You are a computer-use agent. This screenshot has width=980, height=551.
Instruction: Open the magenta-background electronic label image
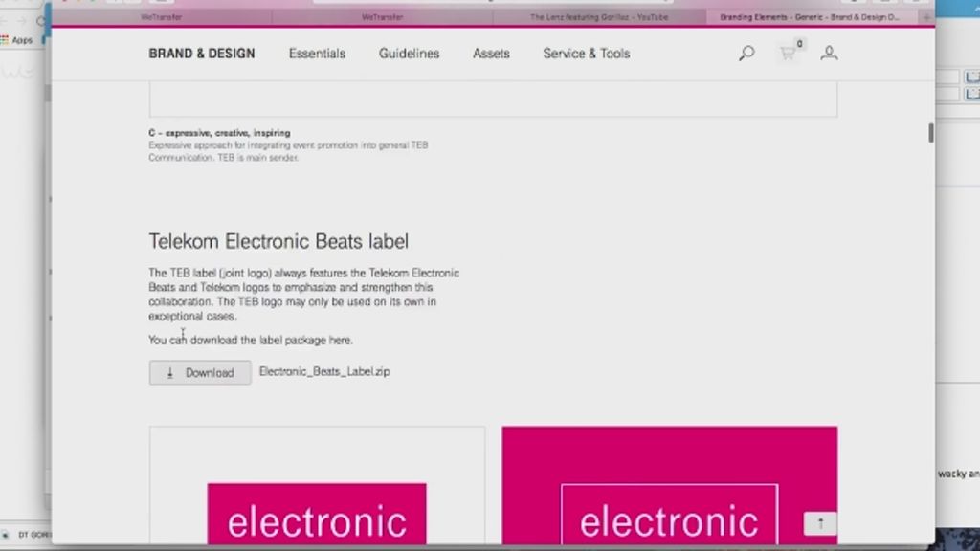coord(669,485)
